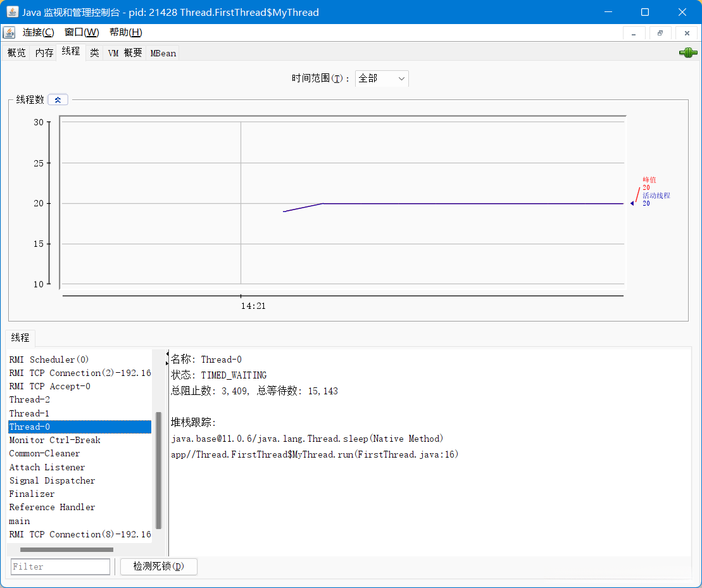Switch to the 内存 tab

click(44, 53)
